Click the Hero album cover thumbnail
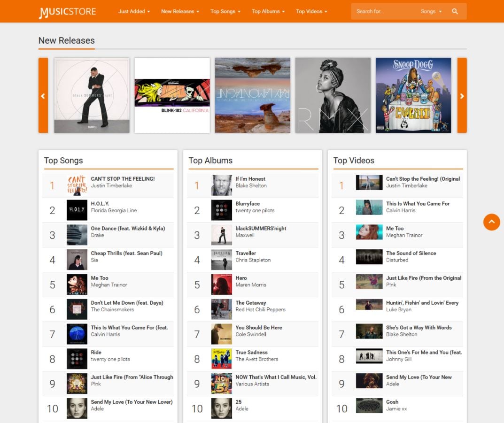Screen dimensions: 504x423 221,284
